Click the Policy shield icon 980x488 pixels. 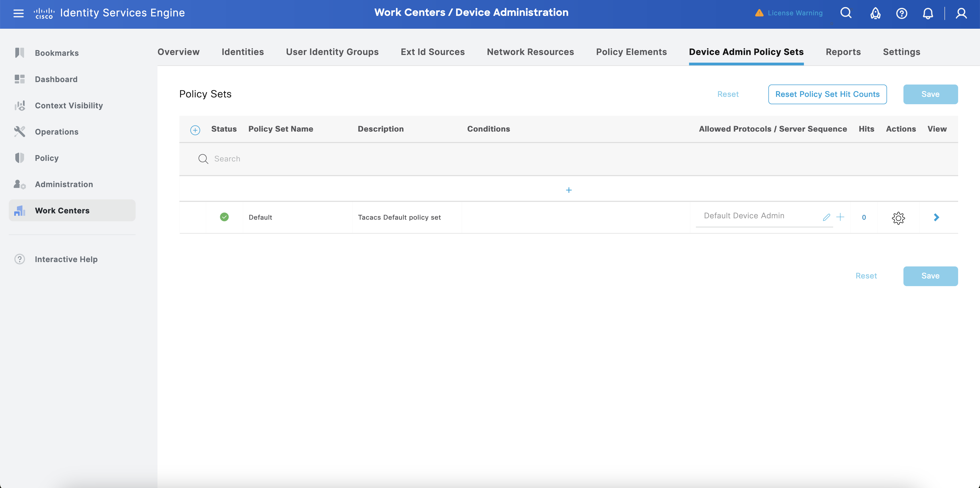click(x=19, y=158)
